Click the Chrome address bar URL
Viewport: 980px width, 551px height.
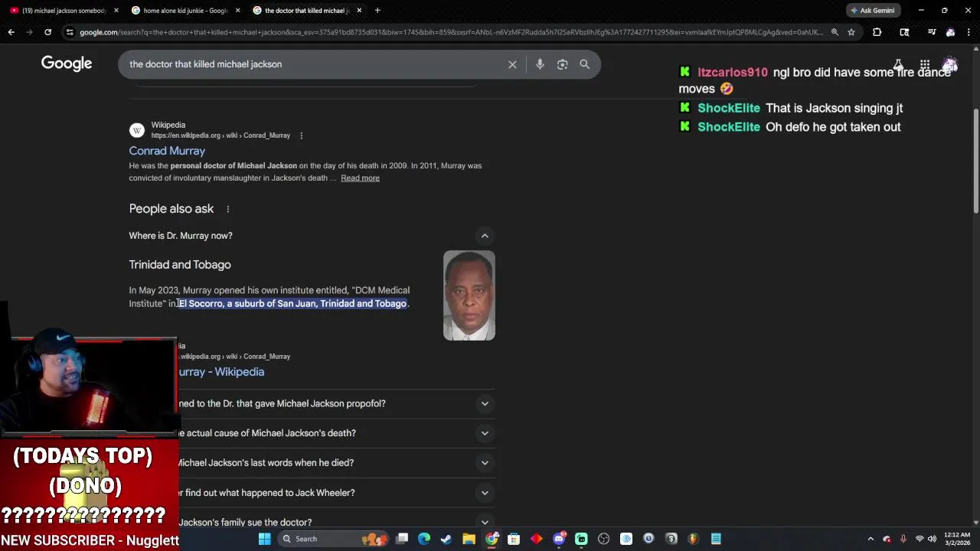click(x=452, y=32)
